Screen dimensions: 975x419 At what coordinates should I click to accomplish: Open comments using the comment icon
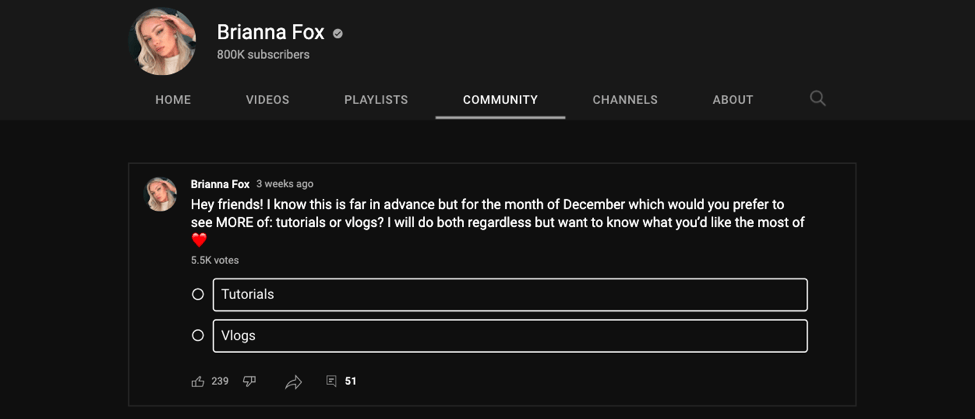pos(331,381)
